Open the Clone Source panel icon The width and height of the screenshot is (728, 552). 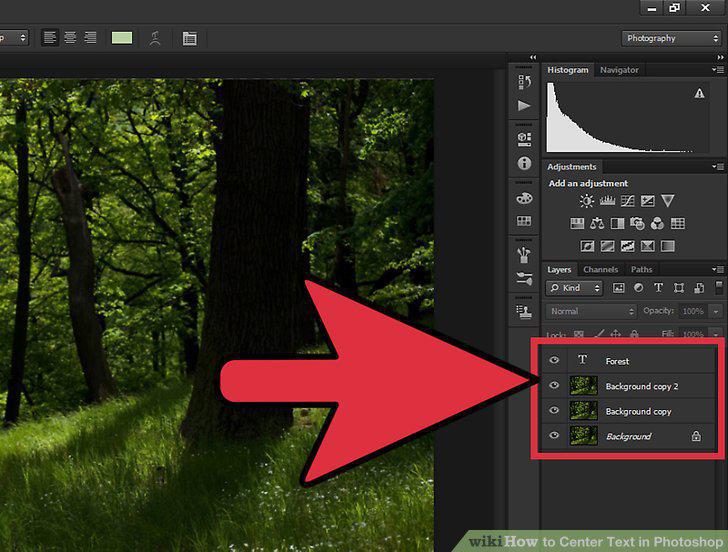tap(524, 312)
